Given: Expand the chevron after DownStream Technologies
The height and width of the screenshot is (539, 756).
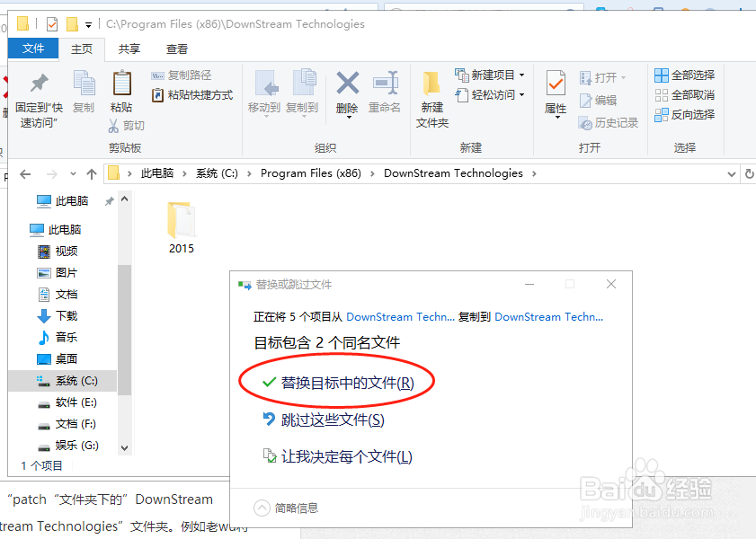Looking at the screenshot, I should [x=534, y=174].
